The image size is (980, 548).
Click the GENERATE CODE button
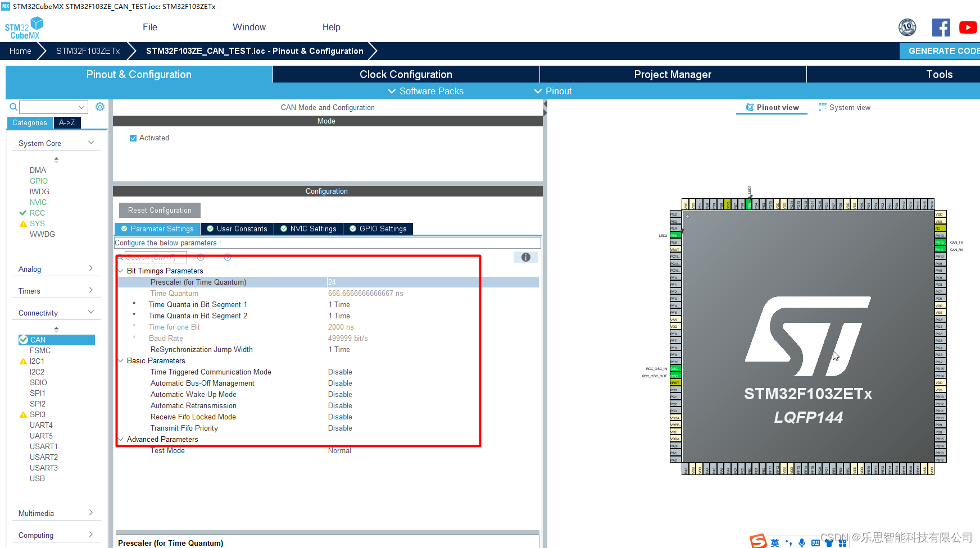pyautogui.click(x=940, y=51)
